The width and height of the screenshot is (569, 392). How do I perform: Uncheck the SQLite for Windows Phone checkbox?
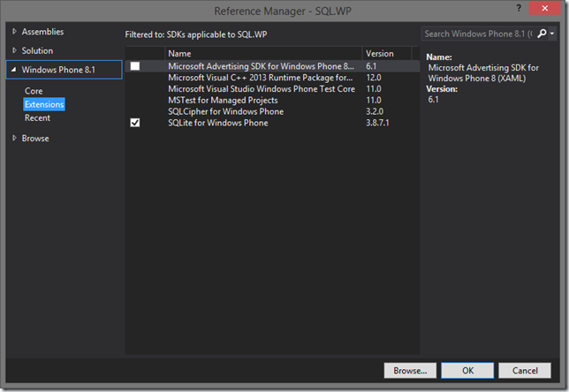pos(135,123)
